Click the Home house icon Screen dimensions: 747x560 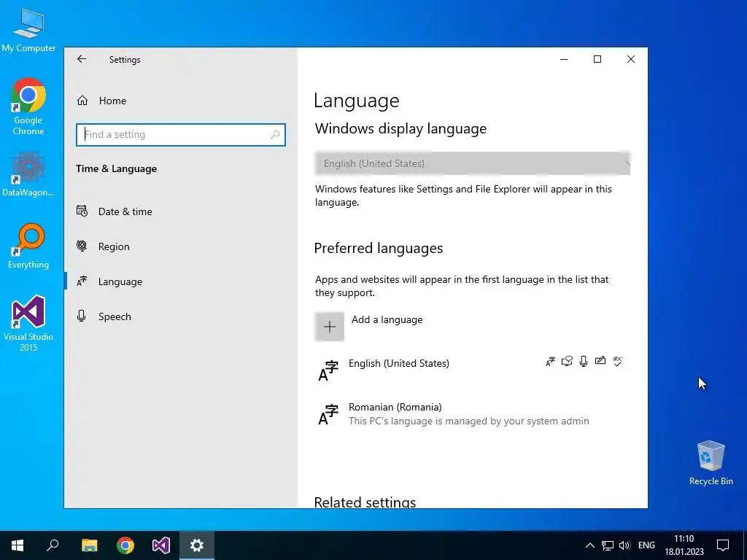click(x=82, y=101)
